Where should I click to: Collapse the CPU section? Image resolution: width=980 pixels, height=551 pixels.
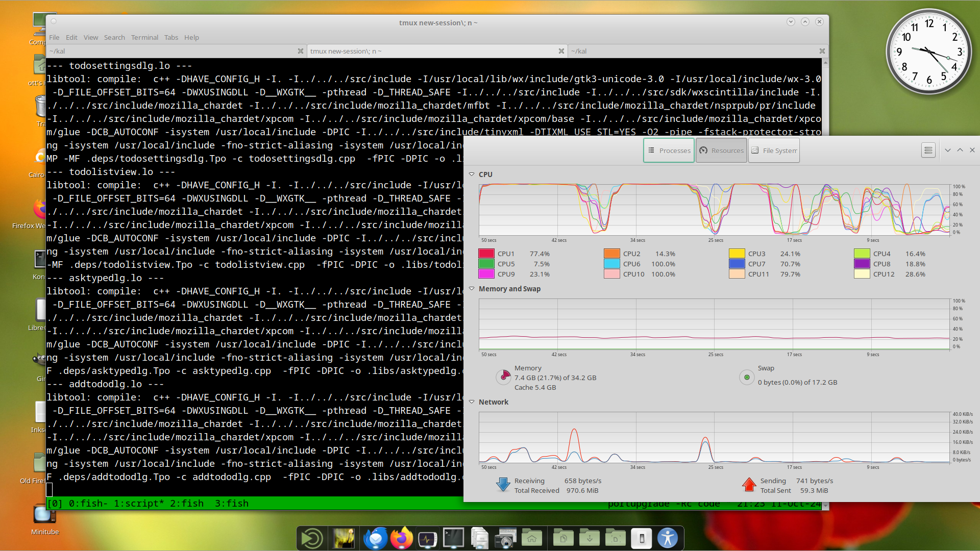click(472, 174)
